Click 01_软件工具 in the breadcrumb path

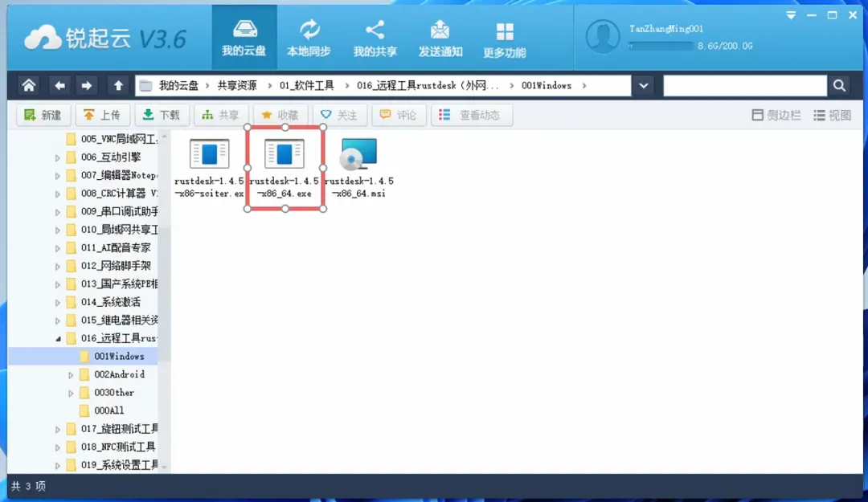pos(307,85)
